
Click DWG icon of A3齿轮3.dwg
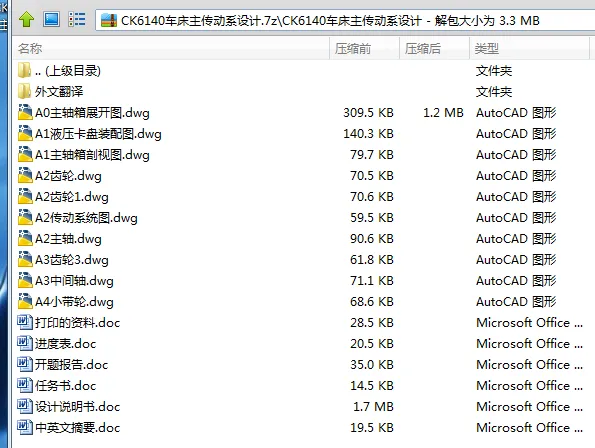click(x=25, y=259)
